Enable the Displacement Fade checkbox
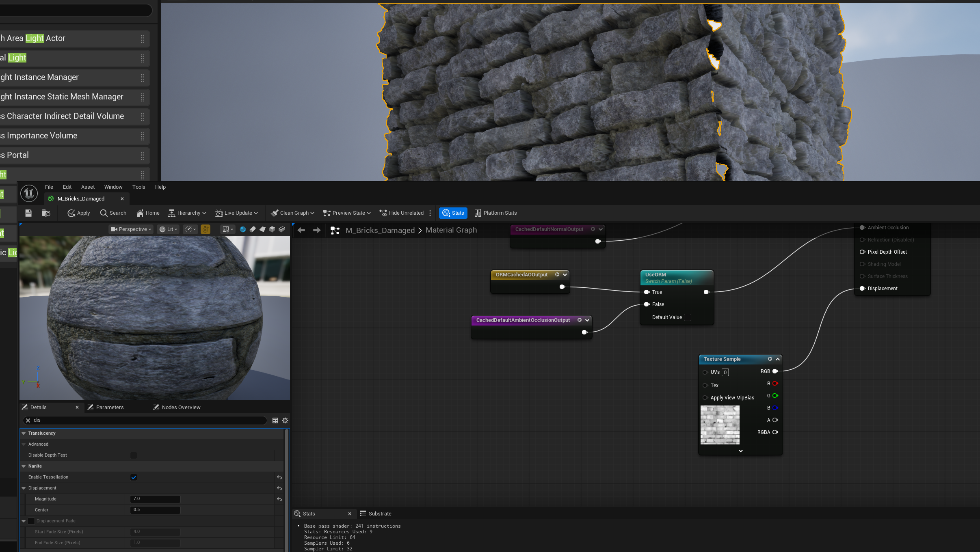 (31, 521)
